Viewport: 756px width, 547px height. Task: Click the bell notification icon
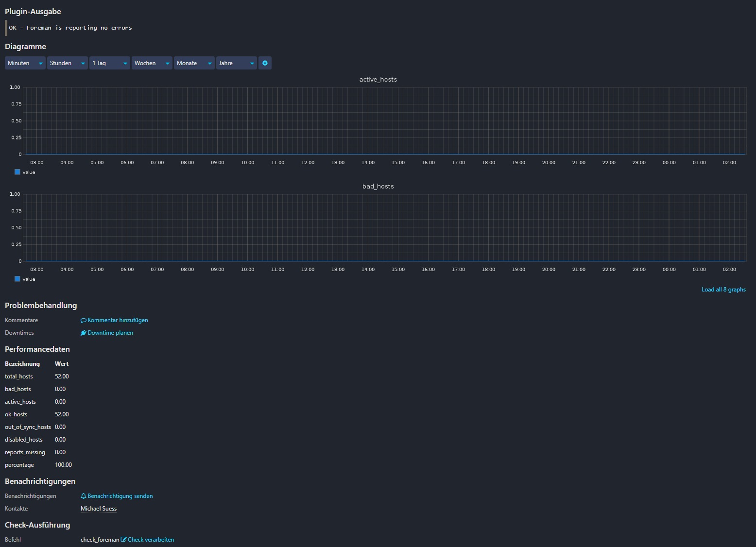pyautogui.click(x=84, y=496)
